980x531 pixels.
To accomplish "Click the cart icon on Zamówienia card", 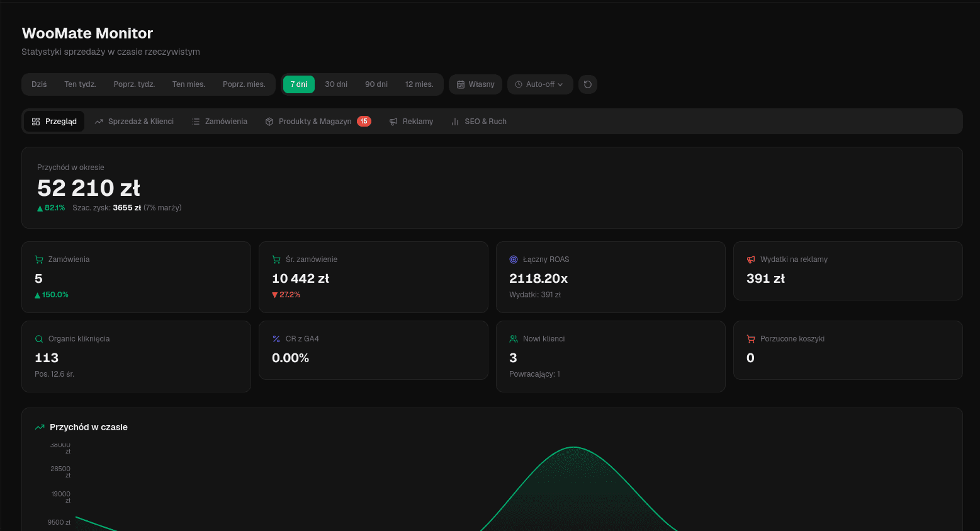I will pos(39,260).
